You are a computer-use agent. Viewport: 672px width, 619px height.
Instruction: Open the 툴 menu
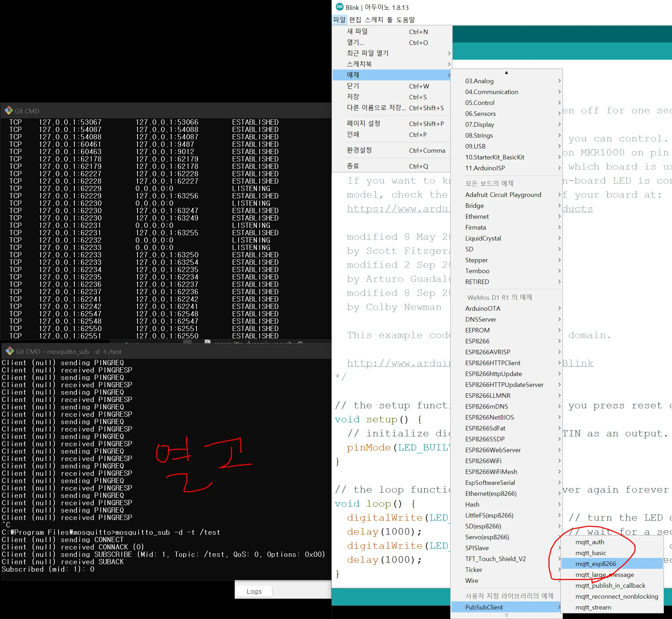(390, 20)
